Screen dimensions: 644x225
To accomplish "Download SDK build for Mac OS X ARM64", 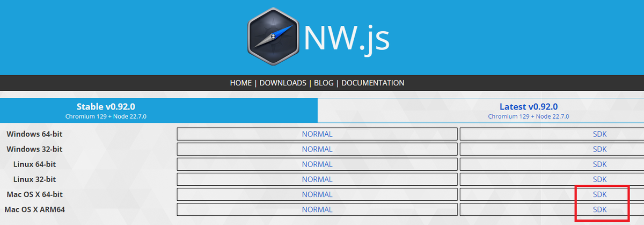I will [x=552, y=209].
